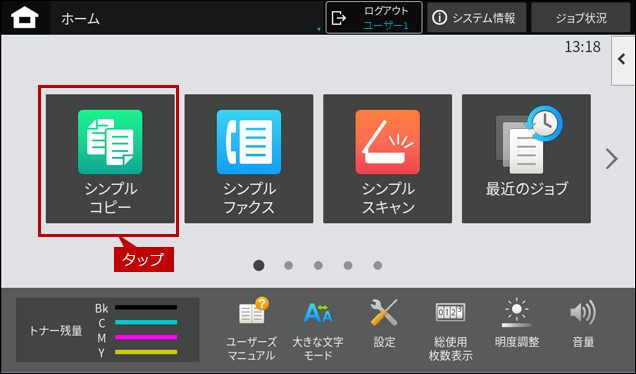
Task: Open the シンプルコピー tile
Action: point(110,159)
